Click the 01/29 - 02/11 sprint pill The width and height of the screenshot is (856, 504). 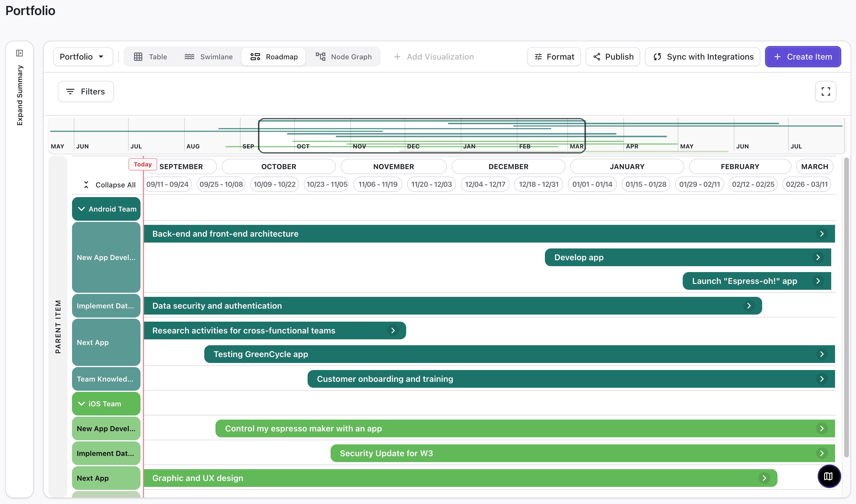699,184
